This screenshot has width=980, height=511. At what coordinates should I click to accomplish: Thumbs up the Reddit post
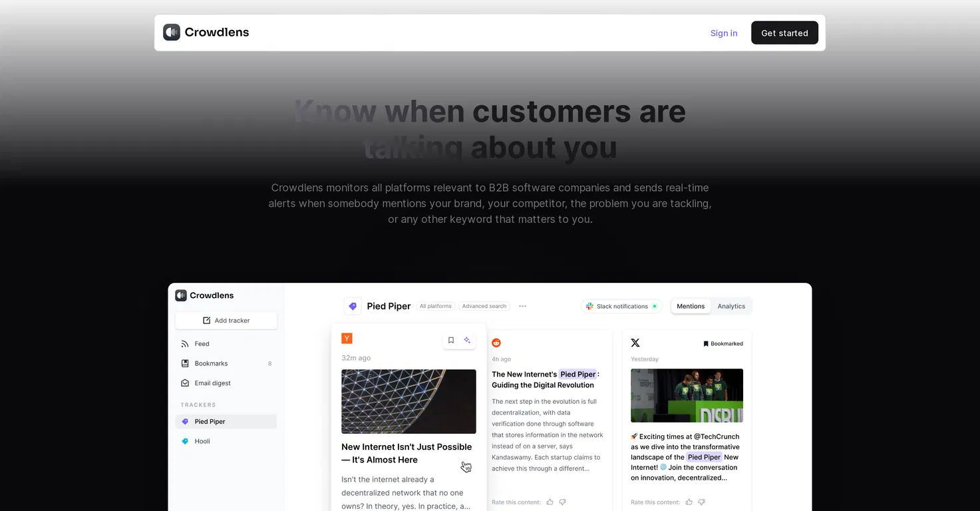point(550,502)
